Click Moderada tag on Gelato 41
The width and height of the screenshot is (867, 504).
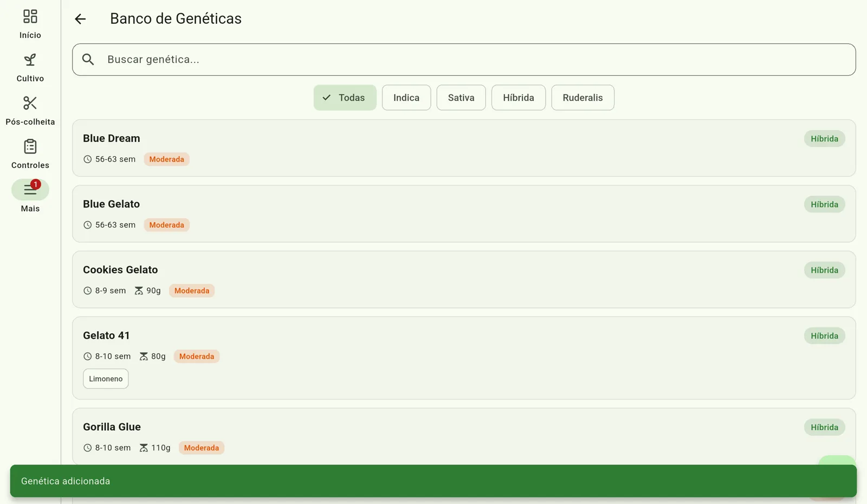click(197, 356)
